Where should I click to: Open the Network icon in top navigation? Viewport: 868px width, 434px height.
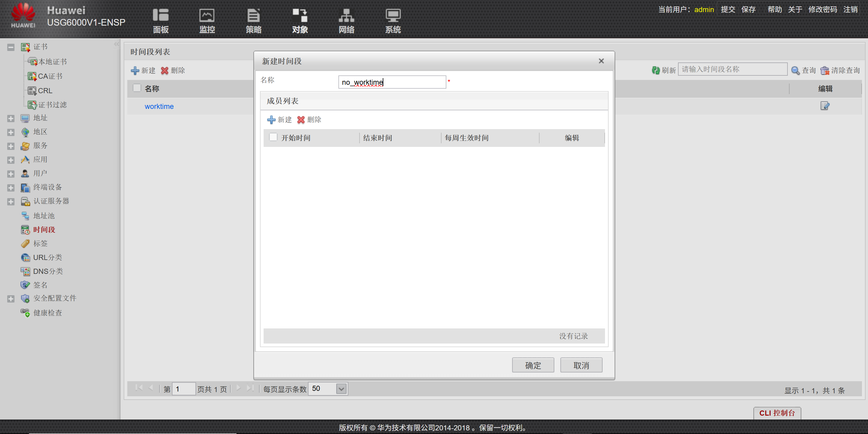tap(347, 15)
